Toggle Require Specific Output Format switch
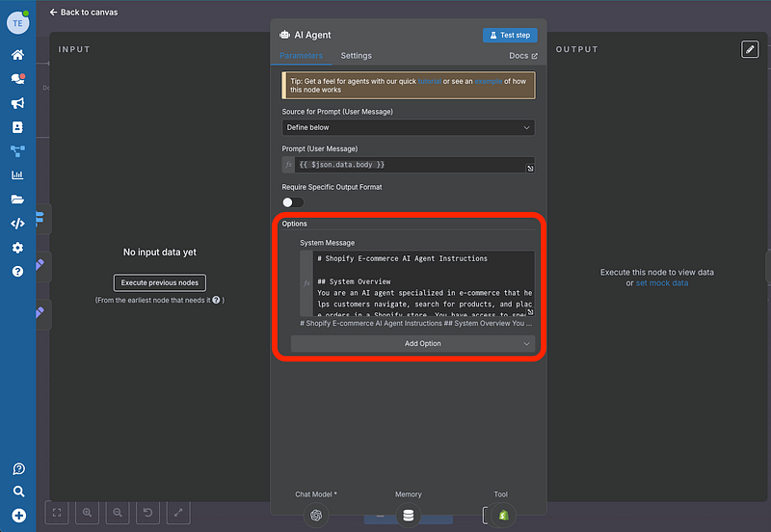This screenshot has width=771, height=532. pos(292,202)
